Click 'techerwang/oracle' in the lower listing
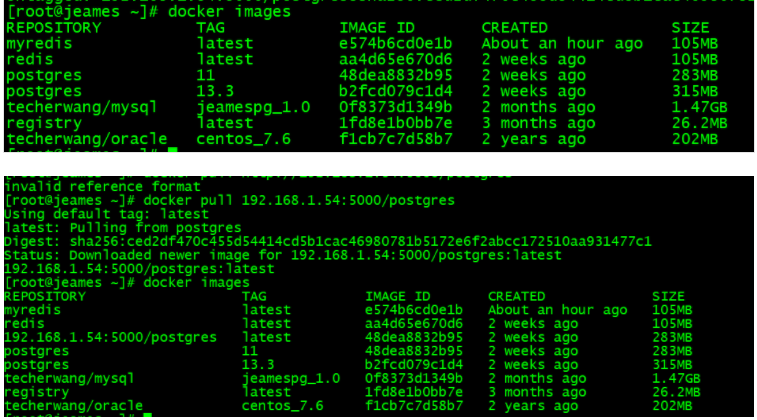This screenshot has width=757, height=420. coord(74,406)
